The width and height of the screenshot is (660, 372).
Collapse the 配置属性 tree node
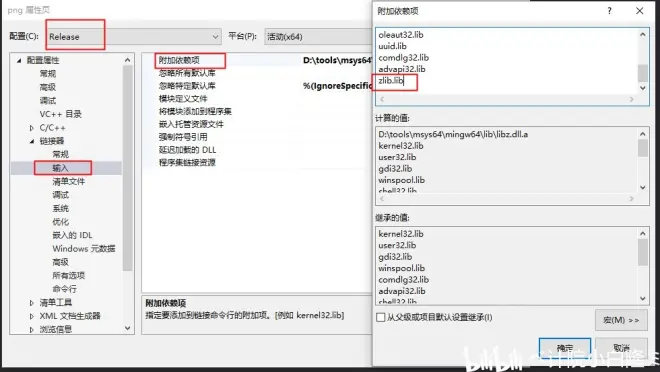(x=19, y=61)
